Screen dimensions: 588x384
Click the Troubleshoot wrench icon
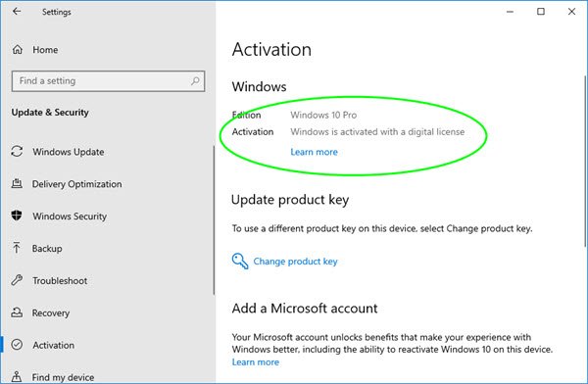tap(17, 280)
